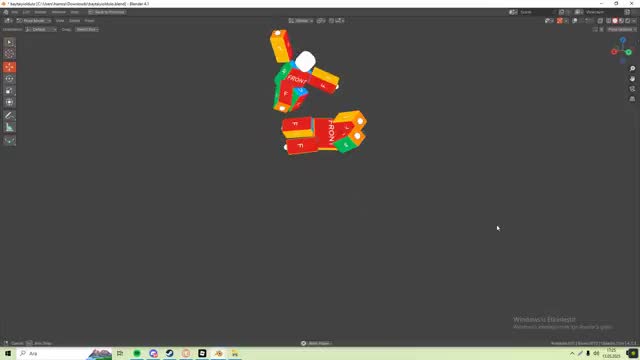Show hidden system tray icons chevron

click(x=572, y=353)
